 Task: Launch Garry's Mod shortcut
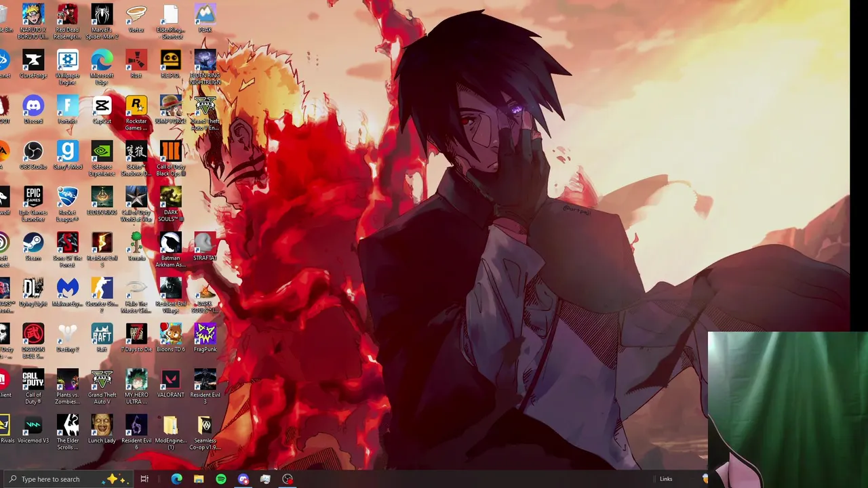pyautogui.click(x=67, y=155)
